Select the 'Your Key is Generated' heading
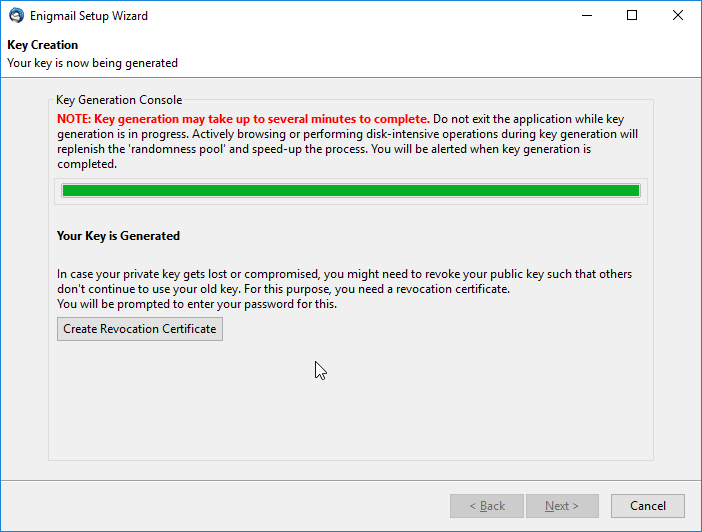This screenshot has height=532, width=702. 118,236
